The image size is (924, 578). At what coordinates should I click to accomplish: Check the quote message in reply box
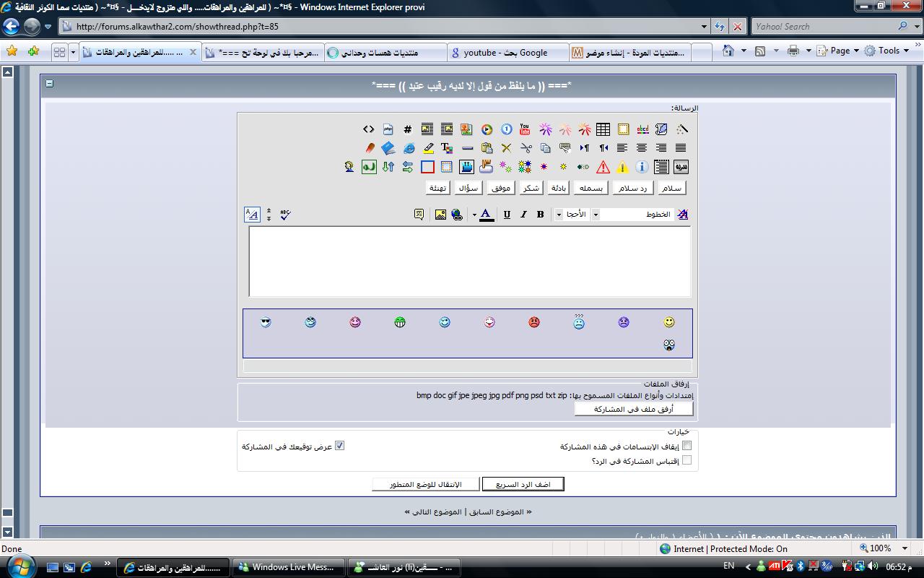tap(687, 460)
